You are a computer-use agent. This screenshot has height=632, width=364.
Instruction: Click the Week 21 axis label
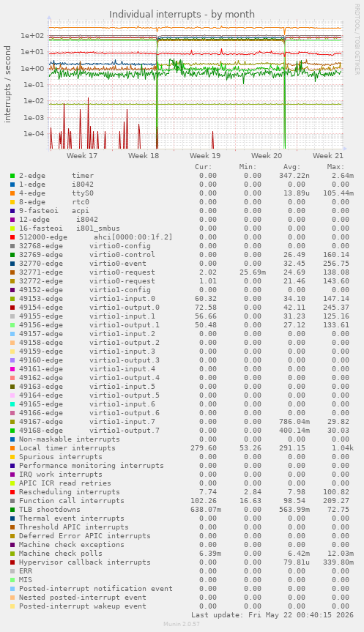pos(328,155)
